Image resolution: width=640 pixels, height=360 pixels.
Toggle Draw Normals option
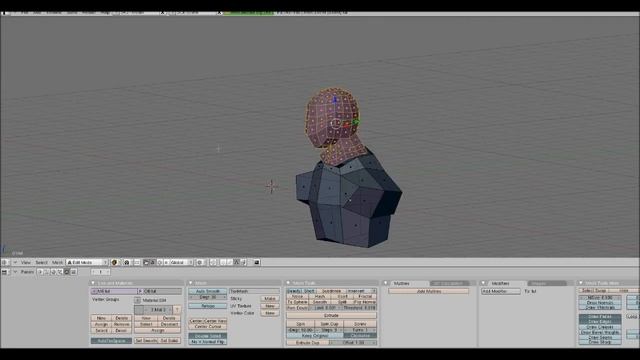click(x=600, y=303)
